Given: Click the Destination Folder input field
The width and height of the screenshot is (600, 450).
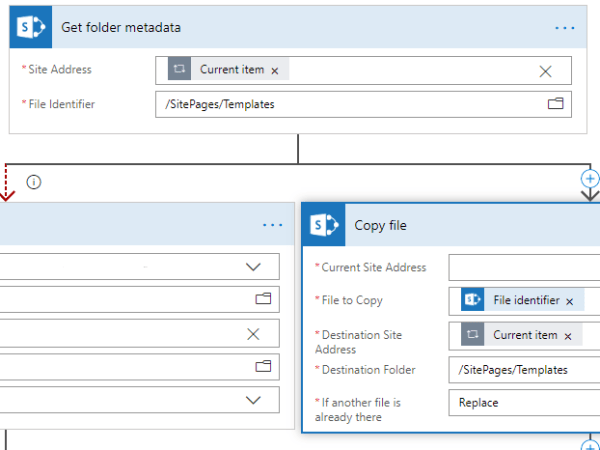Looking at the screenshot, I should (524, 370).
